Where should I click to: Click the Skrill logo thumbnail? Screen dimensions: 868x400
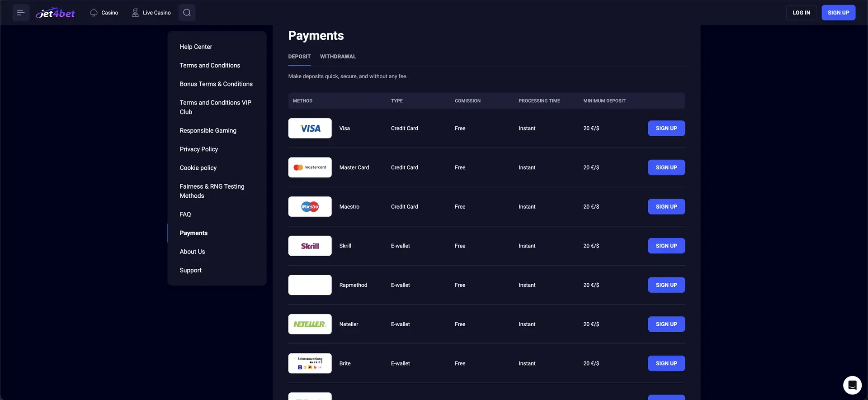click(310, 246)
